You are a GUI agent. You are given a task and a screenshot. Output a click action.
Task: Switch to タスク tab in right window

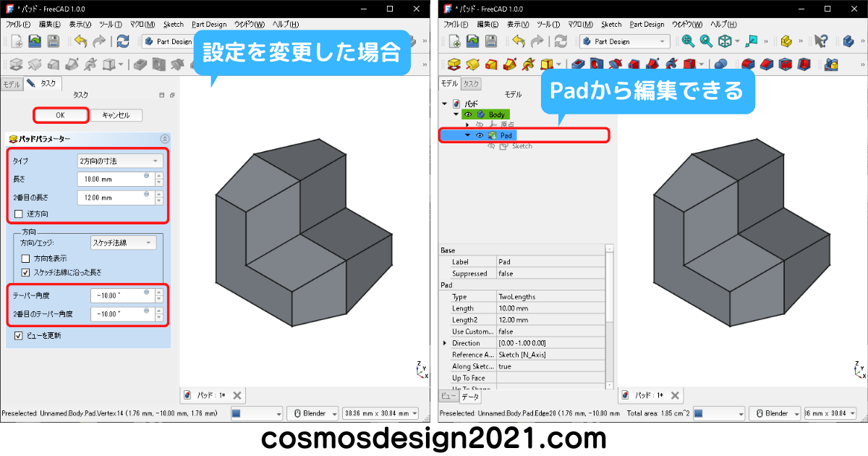click(x=471, y=84)
